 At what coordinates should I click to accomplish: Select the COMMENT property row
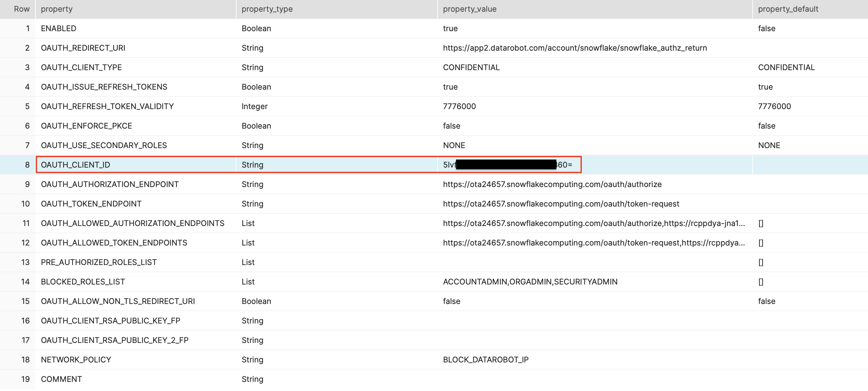[61, 379]
